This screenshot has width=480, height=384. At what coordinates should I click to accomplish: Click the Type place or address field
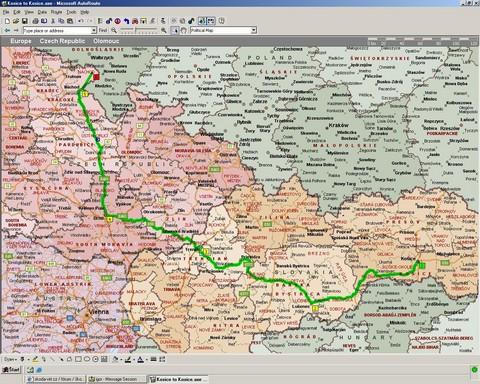(x=57, y=30)
